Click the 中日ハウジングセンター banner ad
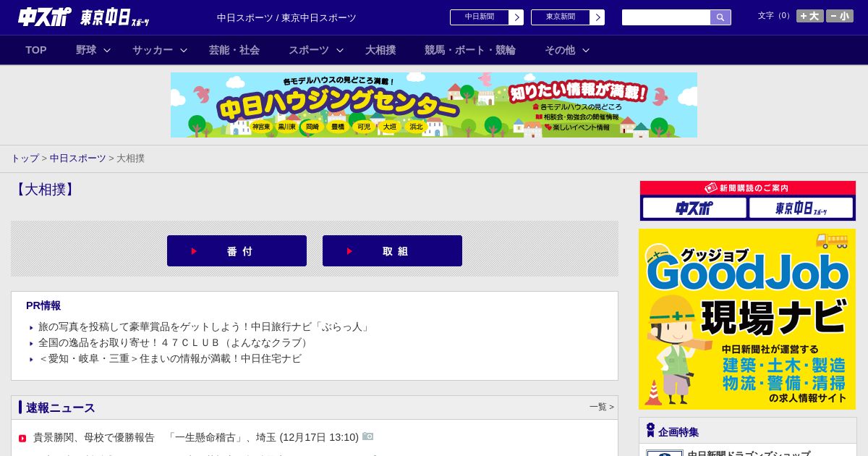Viewport: 868px width, 456px height. 434,105
